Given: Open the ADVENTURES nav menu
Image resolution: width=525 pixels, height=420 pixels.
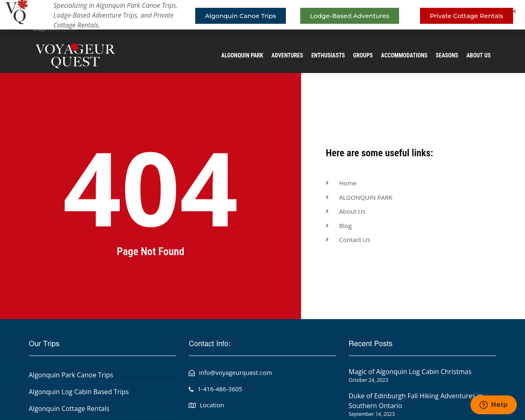Looking at the screenshot, I should click(x=287, y=55).
